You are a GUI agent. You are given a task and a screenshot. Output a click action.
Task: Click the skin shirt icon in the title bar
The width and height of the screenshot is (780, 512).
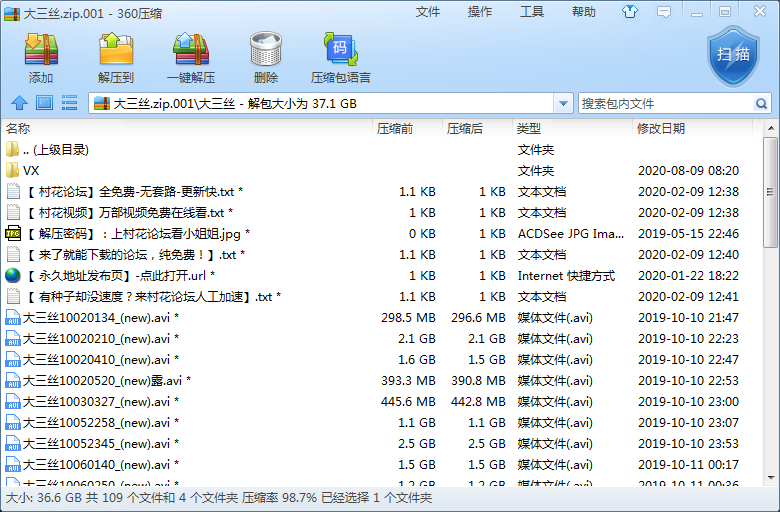point(630,12)
